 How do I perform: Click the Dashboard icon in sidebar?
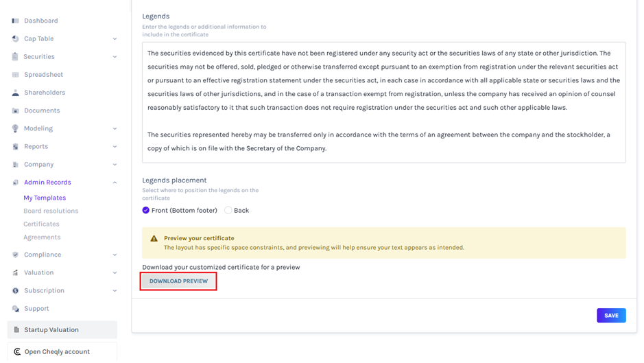click(16, 21)
